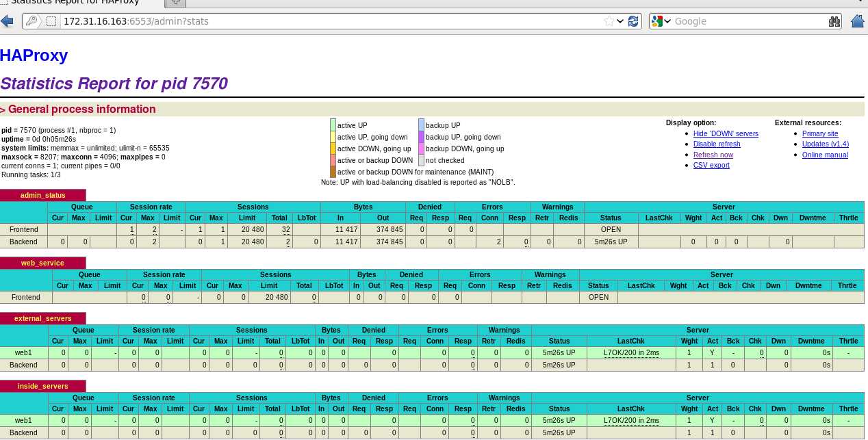This screenshot has width=868, height=440.
Task: Click the Refresh now link
Action: (x=713, y=155)
